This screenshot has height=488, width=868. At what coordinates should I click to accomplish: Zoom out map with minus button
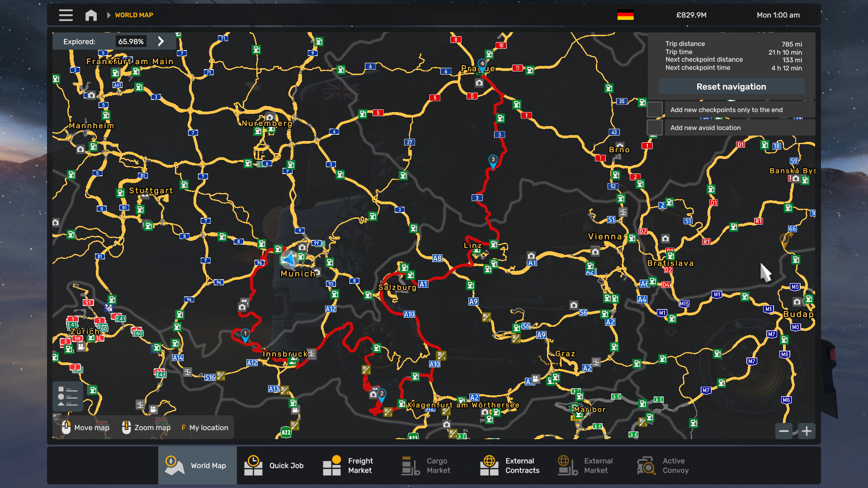click(784, 431)
